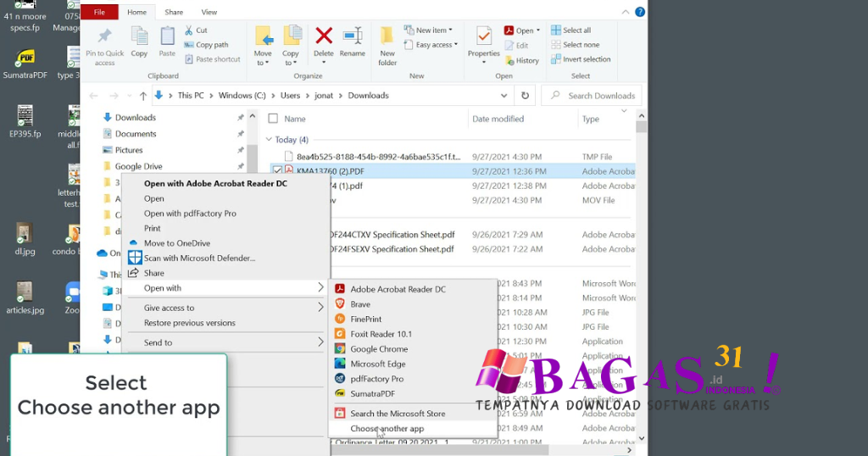
Task: Select FinePrint in Open with list
Action: point(366,320)
